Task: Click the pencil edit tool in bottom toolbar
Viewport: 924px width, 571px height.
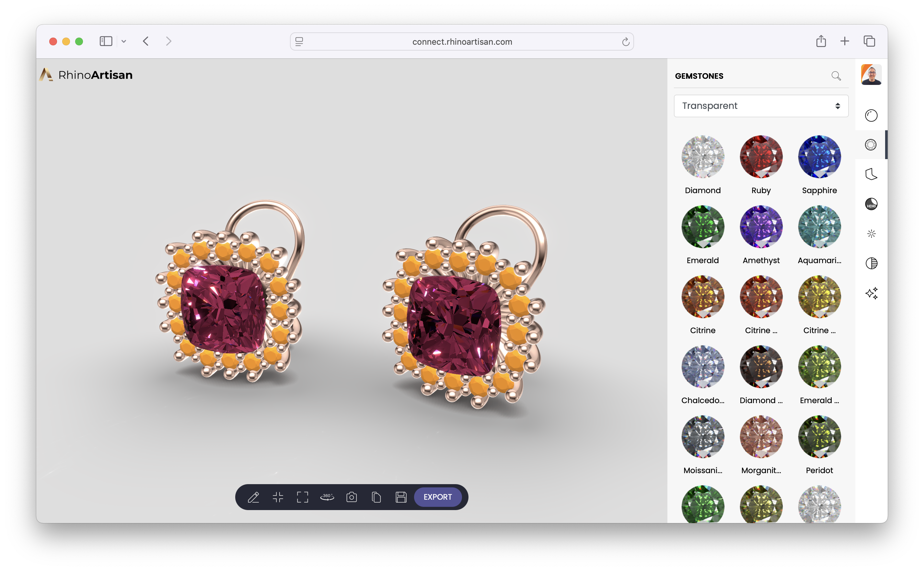Action: coord(253,497)
